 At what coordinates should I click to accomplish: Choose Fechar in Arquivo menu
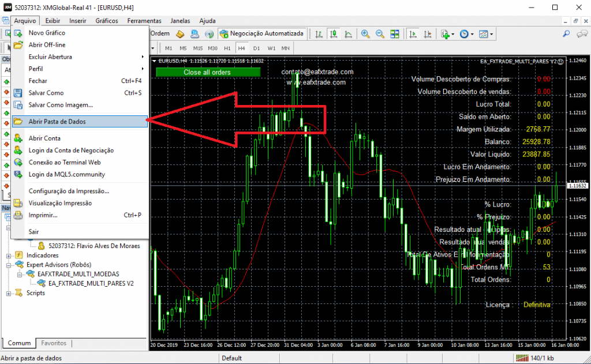click(x=80, y=81)
